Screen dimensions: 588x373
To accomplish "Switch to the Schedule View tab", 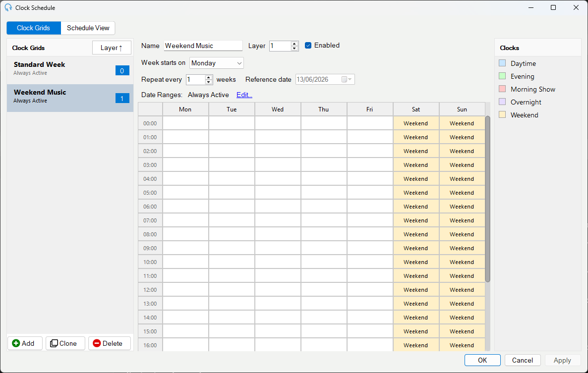I will pyautogui.click(x=88, y=28).
